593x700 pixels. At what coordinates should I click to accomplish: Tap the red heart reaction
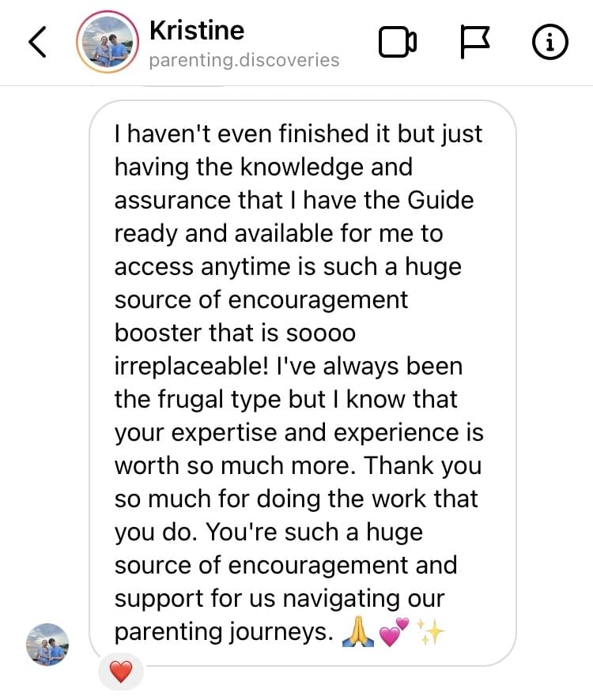pos(121,672)
